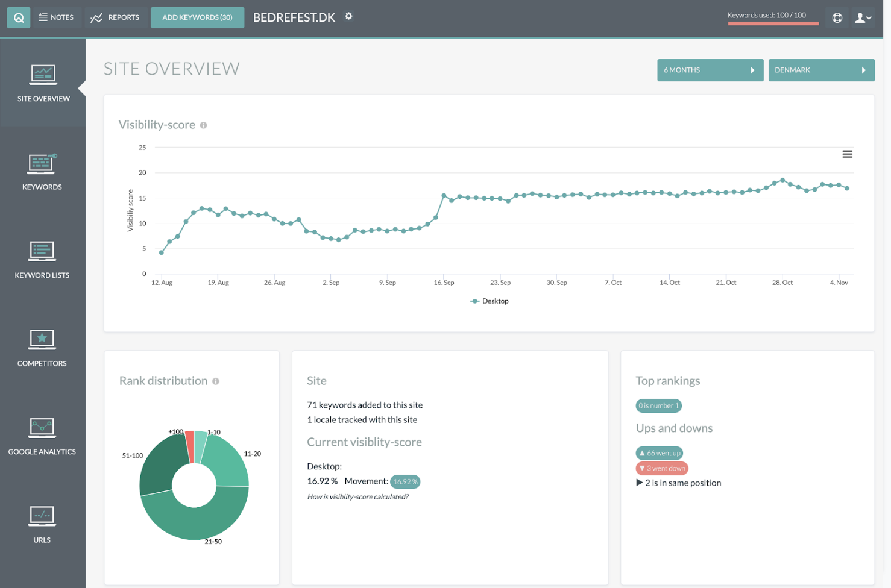Expand the DENMARK locale dropdown
This screenshot has height=588, width=891.
point(820,70)
